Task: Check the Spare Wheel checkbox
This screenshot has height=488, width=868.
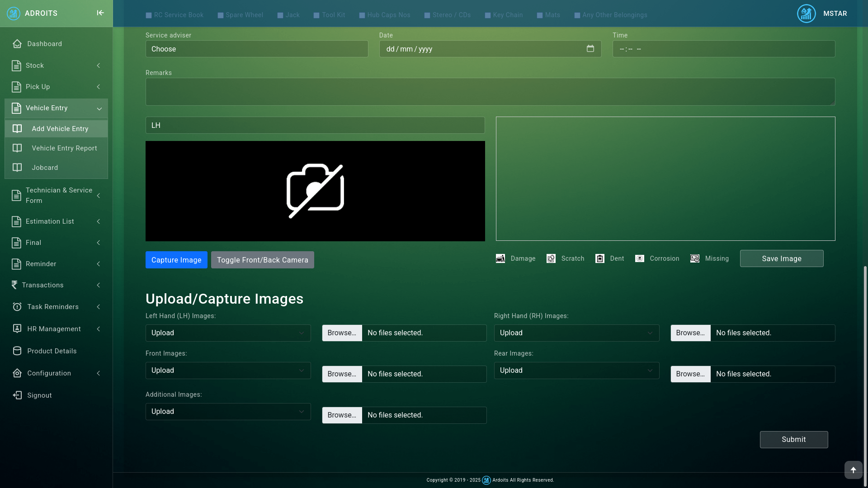Action: tap(221, 15)
